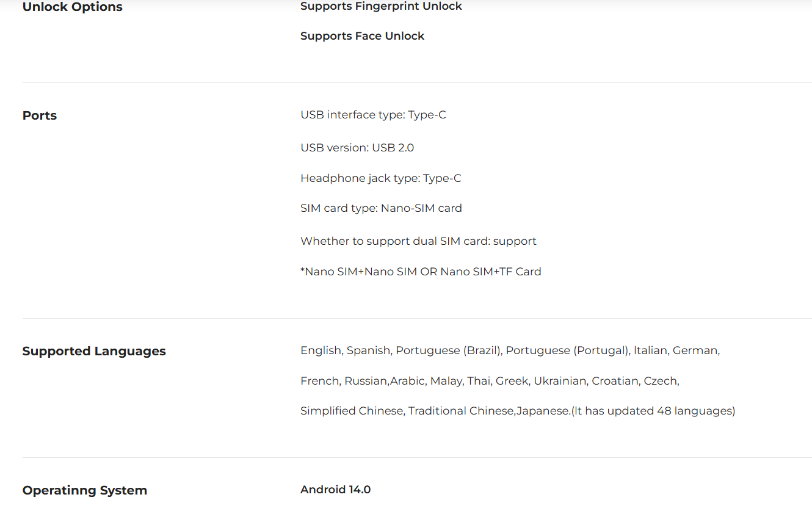Click the Supports Face Unlock line
The image size is (812, 511).
pyautogui.click(x=362, y=36)
